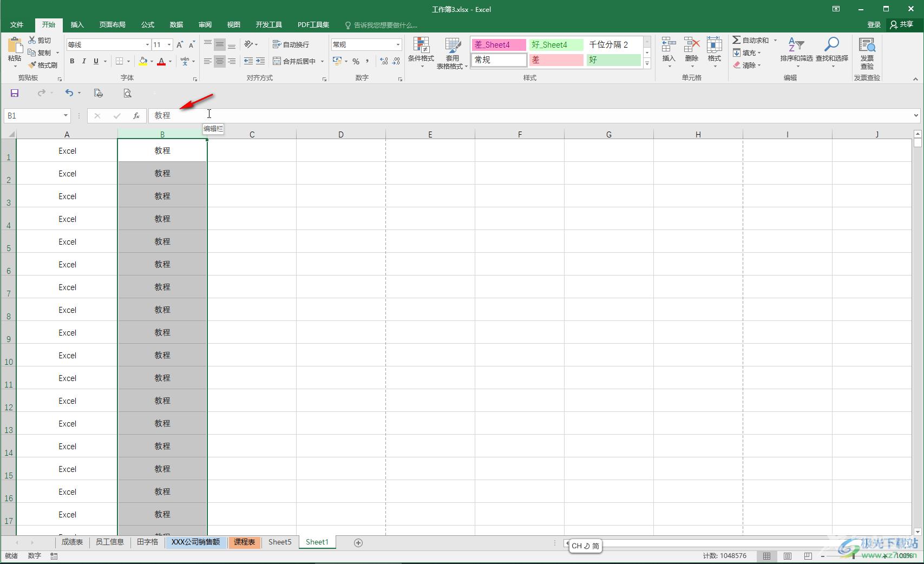Click the cell borders icon

[x=120, y=61]
